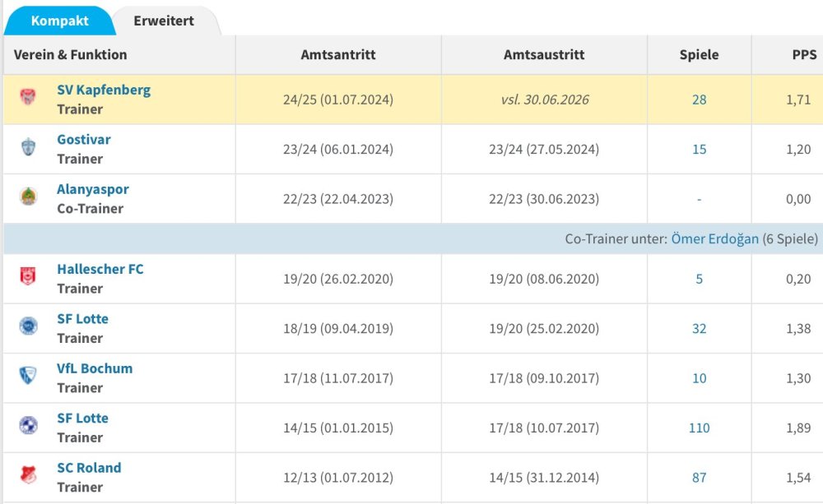
Task: Click the SC Roland club crest icon
Action: (x=28, y=475)
